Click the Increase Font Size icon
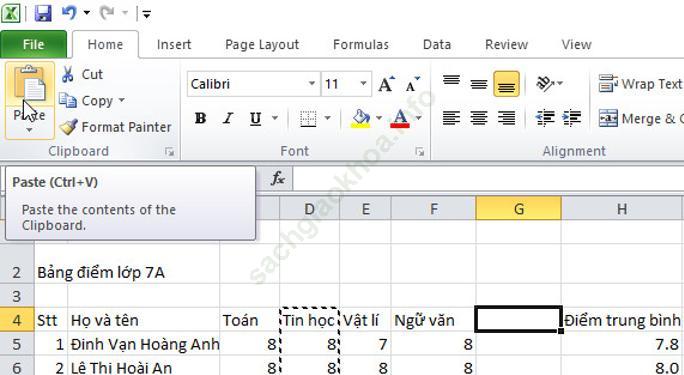The height and width of the screenshot is (375, 684). coord(386,84)
